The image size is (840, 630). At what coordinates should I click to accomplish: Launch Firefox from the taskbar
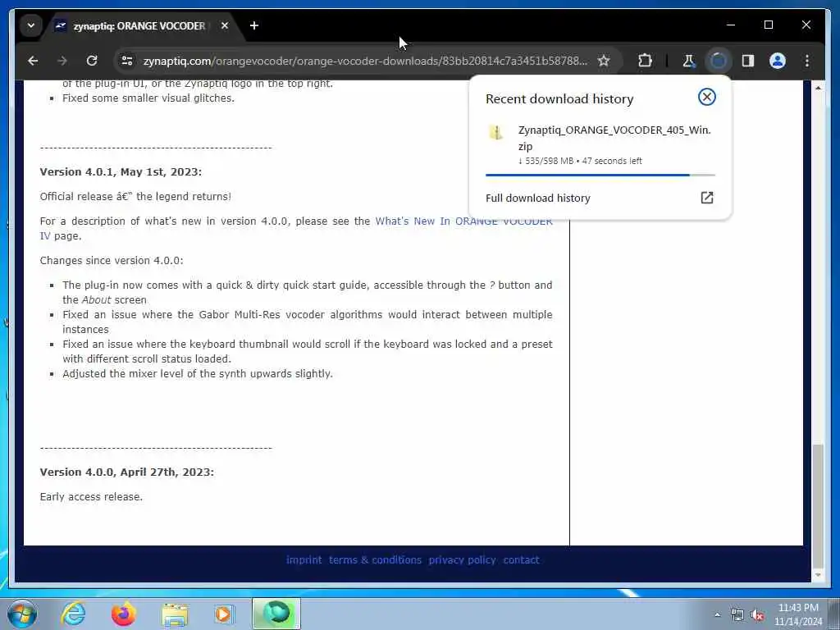pos(123,614)
